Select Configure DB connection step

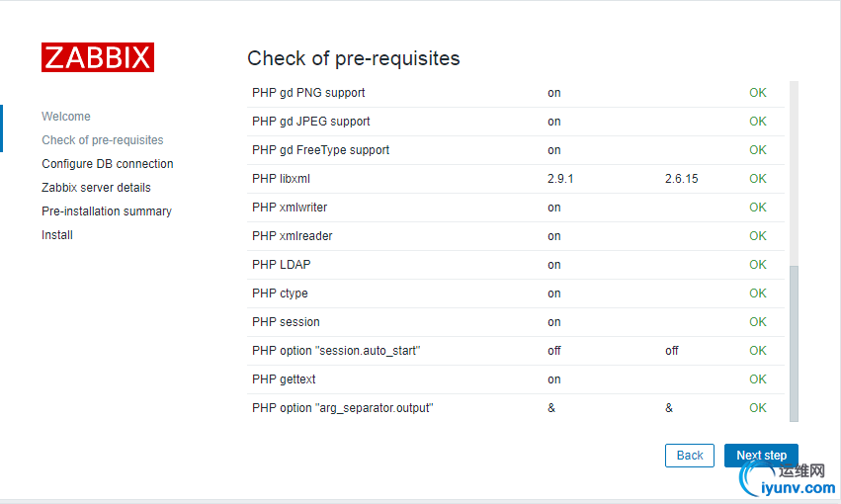[x=108, y=164]
